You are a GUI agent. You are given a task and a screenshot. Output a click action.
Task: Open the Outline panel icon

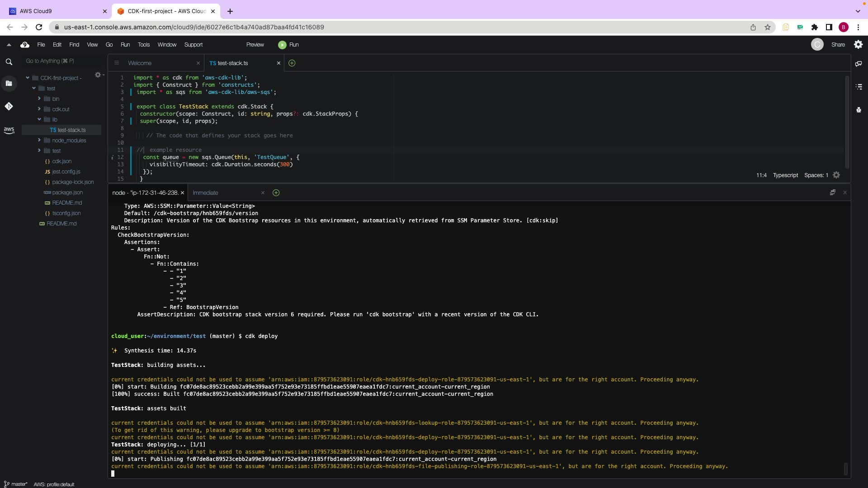(x=859, y=87)
